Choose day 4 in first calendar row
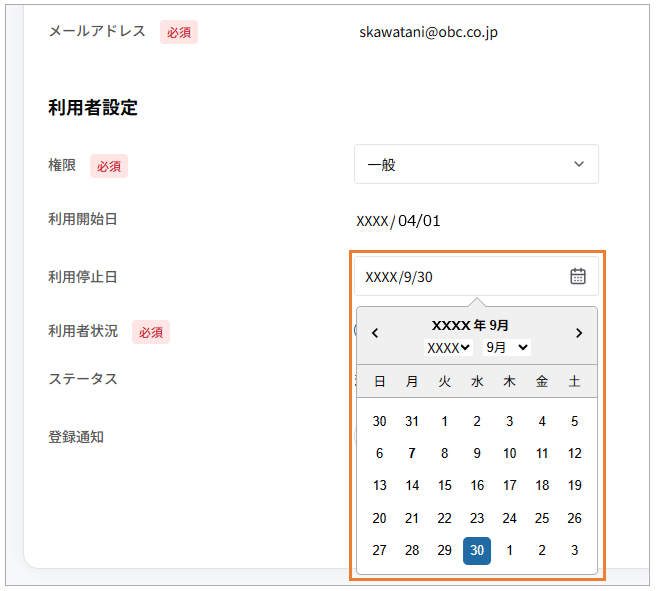 pyautogui.click(x=542, y=421)
